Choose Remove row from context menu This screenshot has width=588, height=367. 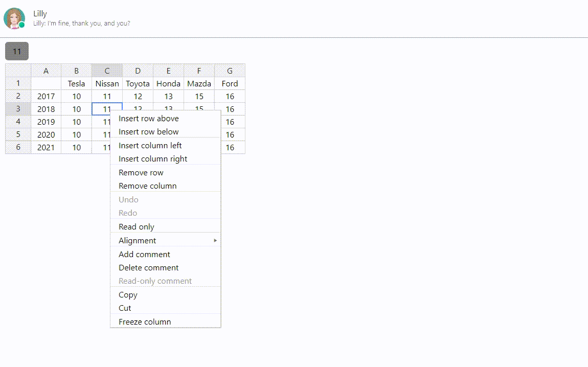[x=165, y=173]
